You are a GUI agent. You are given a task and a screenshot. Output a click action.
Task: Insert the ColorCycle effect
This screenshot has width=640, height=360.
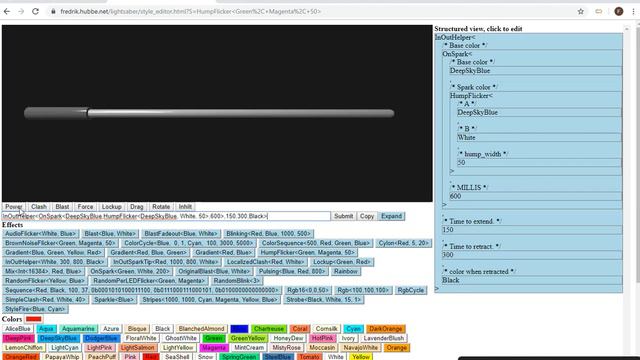pyautogui.click(x=188, y=243)
